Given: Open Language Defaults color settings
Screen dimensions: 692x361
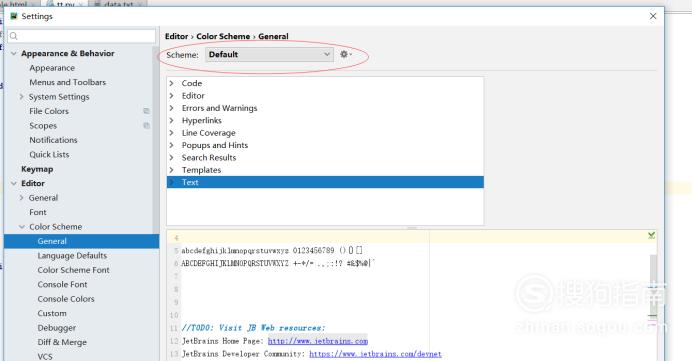Looking at the screenshot, I should click(x=72, y=256).
